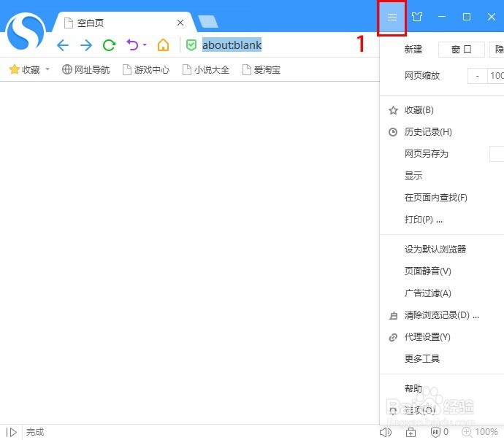504x440 pixels.
Task: Open the hamburger main menu button
Action: pyautogui.click(x=392, y=17)
